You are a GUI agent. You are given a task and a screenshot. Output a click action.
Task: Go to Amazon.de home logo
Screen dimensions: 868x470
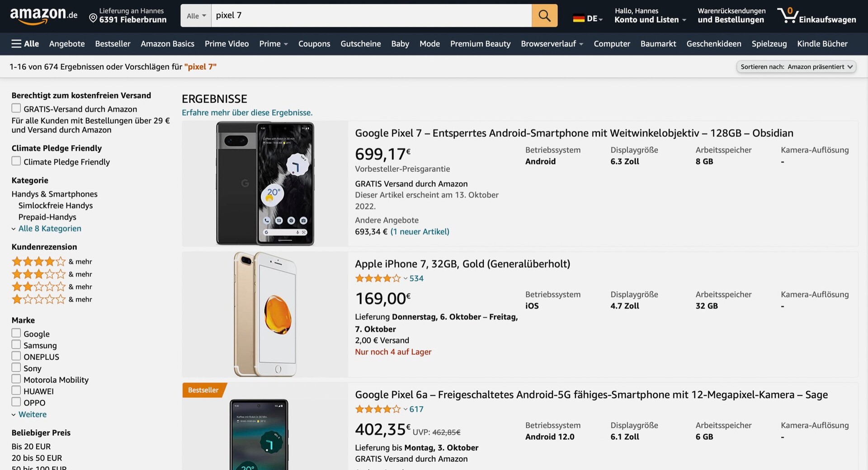pyautogui.click(x=43, y=16)
